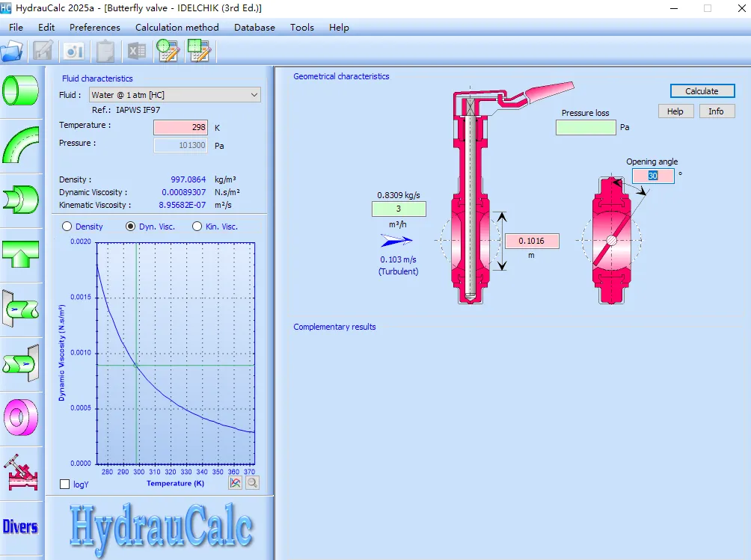Click the magnifier zoom icon below graph
751x560 pixels.
click(252, 483)
